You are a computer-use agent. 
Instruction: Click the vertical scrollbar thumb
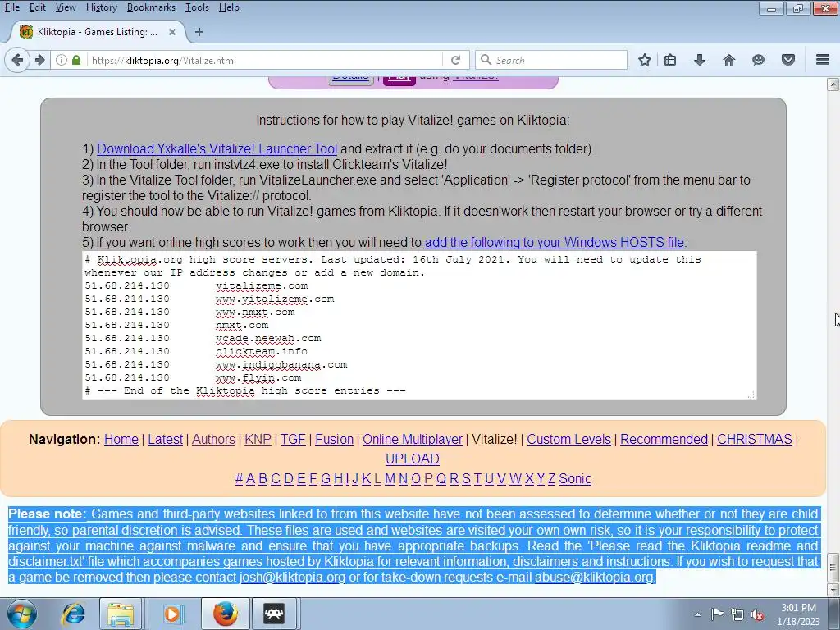tap(833, 568)
